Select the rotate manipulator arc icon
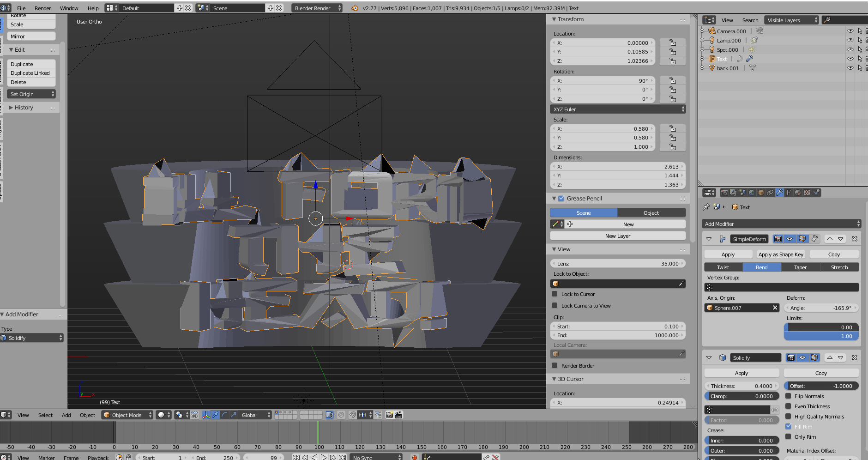Image resolution: width=868 pixels, height=460 pixels. [x=224, y=415]
